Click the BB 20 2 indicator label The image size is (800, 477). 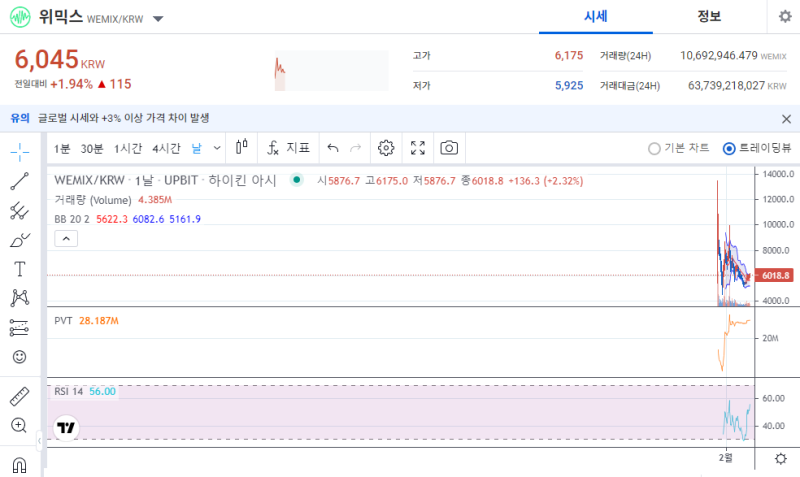tap(72, 219)
